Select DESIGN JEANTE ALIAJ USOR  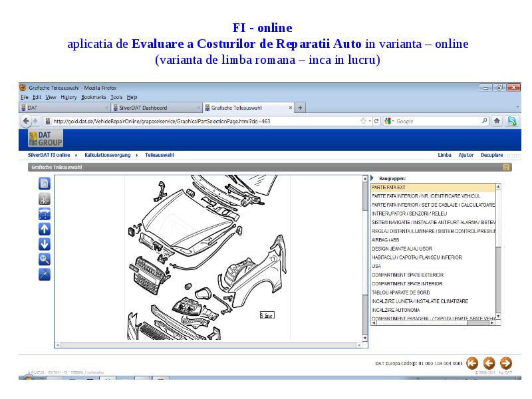(434, 249)
